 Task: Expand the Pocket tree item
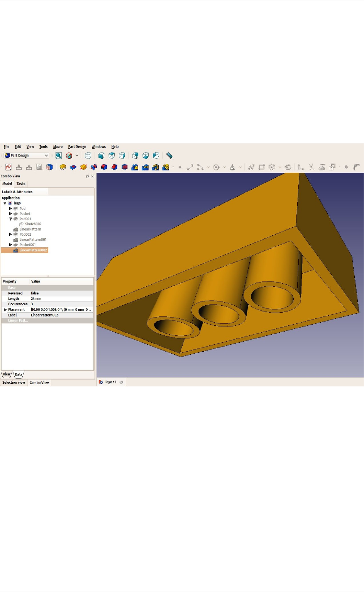pos(10,214)
